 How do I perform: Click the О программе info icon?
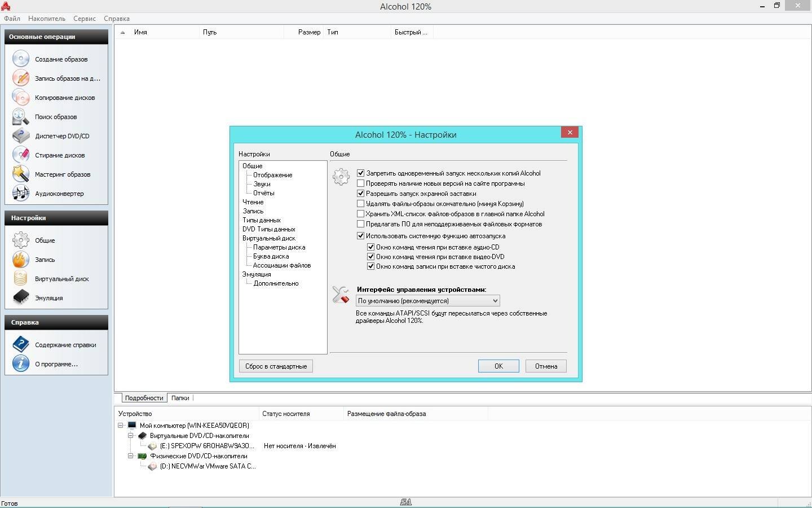[x=21, y=364]
